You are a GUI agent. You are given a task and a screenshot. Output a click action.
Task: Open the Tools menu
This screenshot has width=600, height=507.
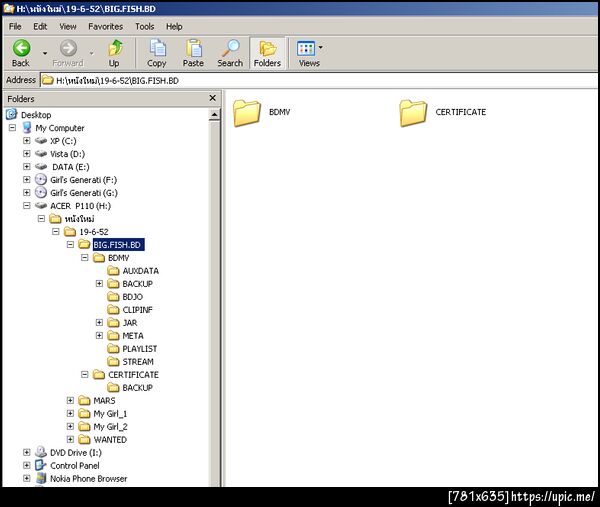click(145, 26)
